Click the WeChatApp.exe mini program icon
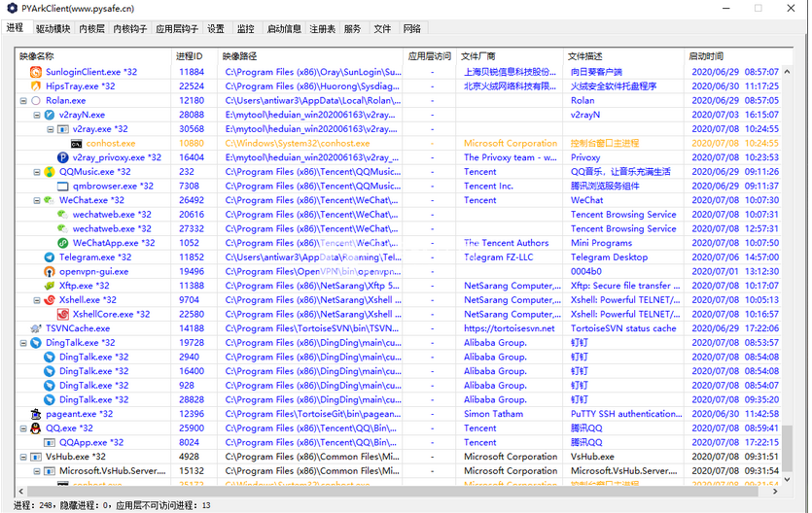The height and width of the screenshot is (513, 812). [x=62, y=243]
